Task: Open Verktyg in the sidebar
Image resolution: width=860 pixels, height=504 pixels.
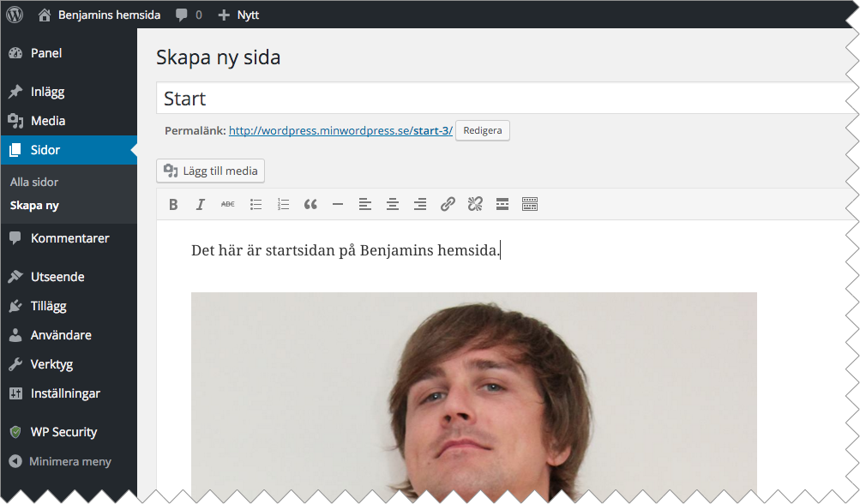Action: coord(69,363)
